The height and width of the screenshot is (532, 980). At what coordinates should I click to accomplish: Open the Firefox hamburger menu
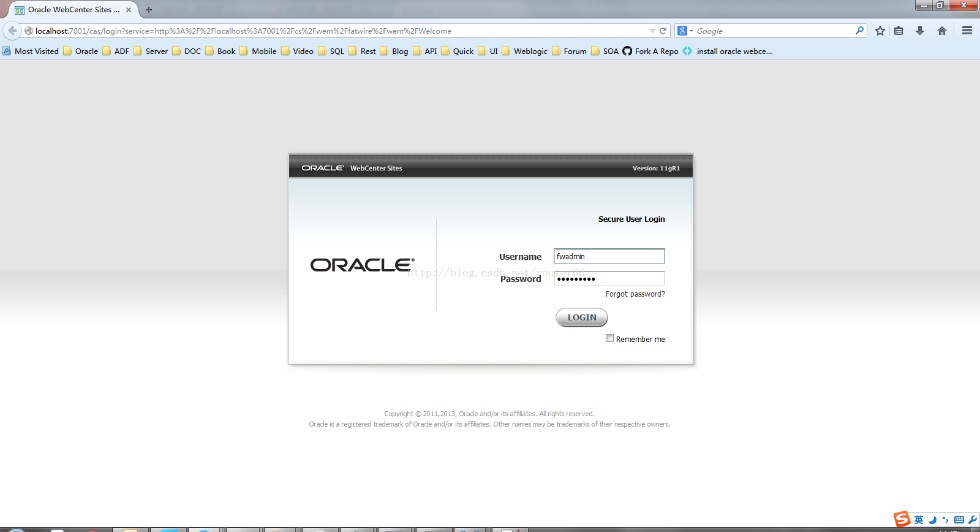pos(967,31)
